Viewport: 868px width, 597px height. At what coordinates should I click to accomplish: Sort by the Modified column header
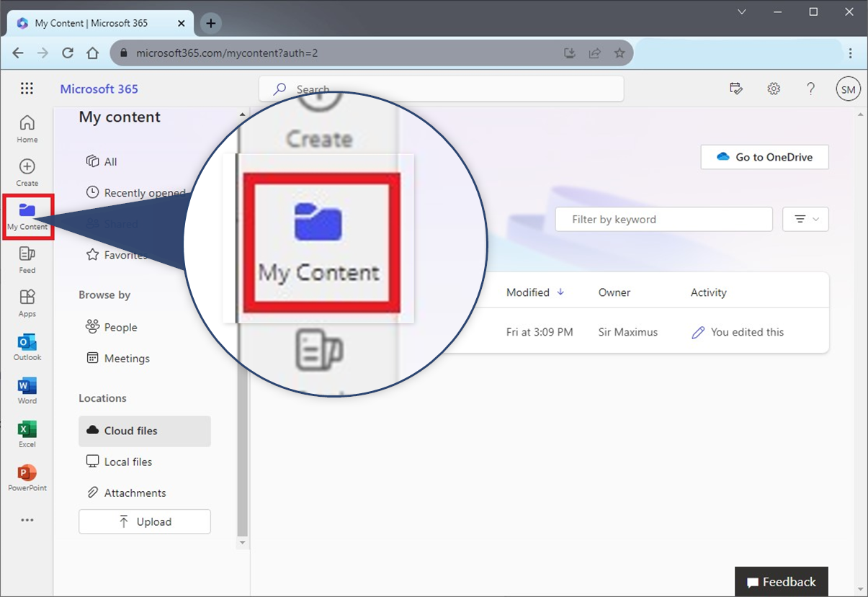tap(528, 292)
